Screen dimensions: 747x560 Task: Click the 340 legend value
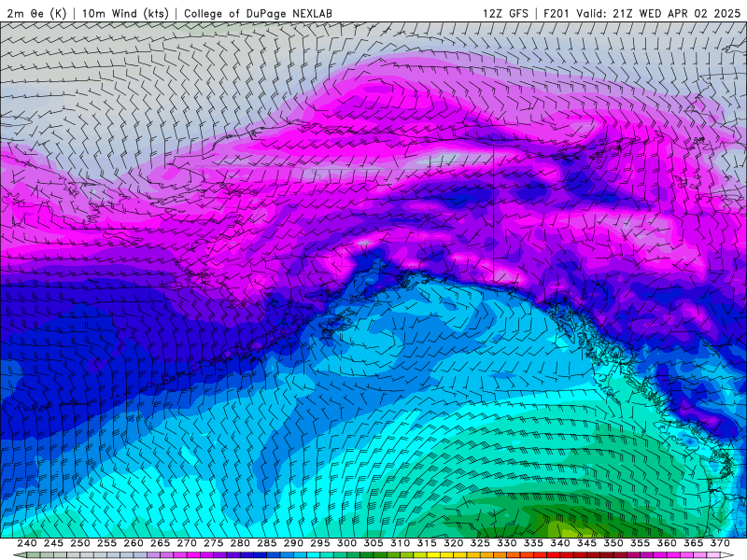coord(560,543)
